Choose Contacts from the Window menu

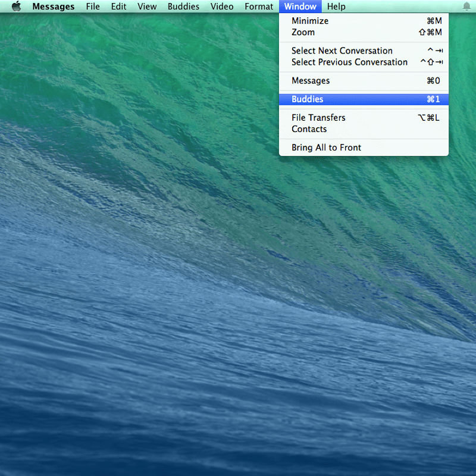tap(364, 129)
